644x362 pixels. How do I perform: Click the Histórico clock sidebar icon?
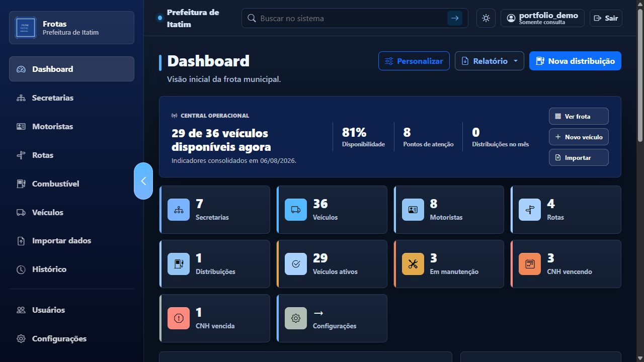coord(21,269)
